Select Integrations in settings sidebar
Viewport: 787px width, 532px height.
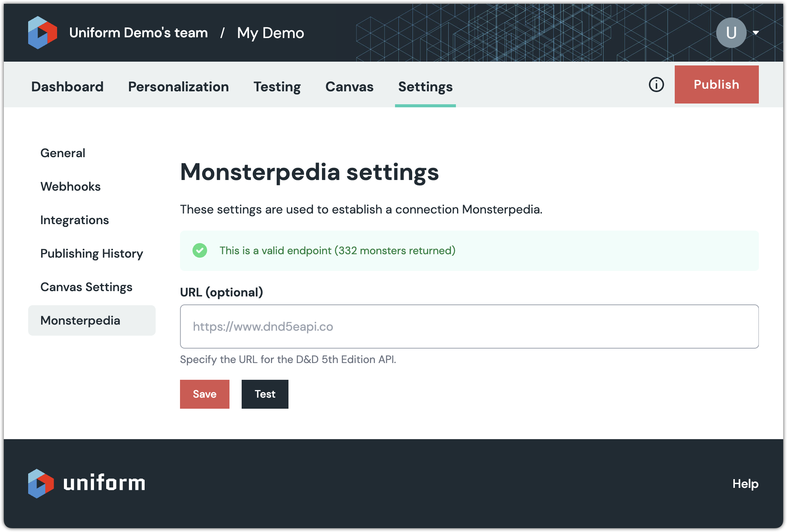click(75, 220)
